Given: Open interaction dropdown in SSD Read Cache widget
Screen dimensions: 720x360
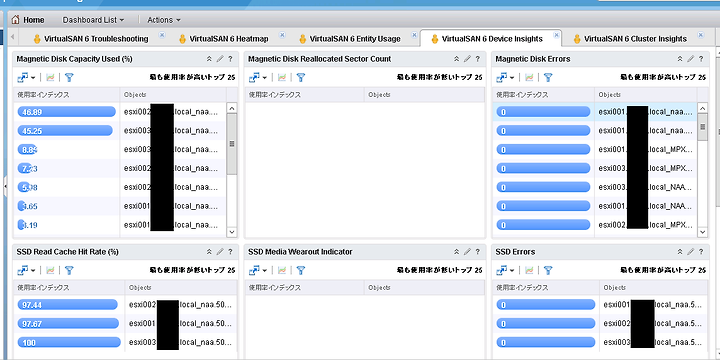Looking at the screenshot, I should pyautogui.click(x=27, y=270).
